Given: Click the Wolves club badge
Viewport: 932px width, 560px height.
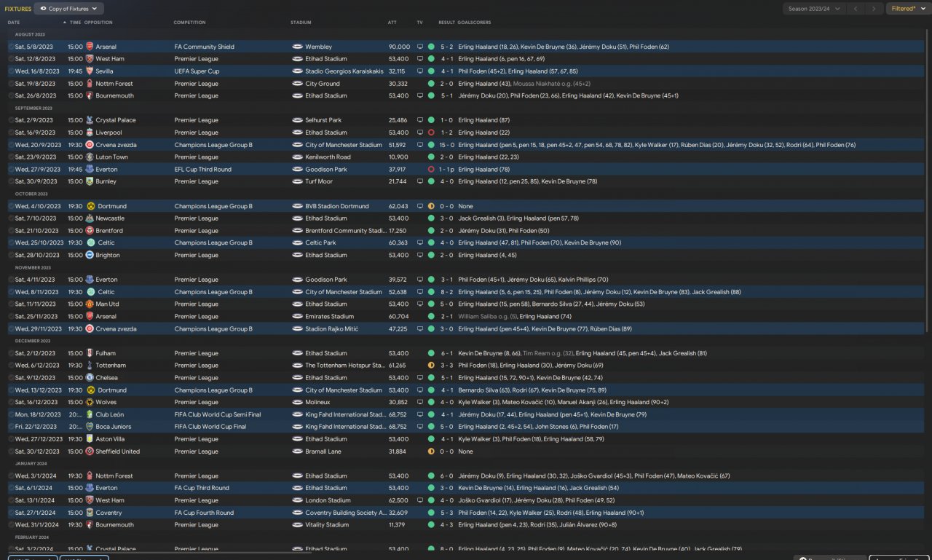Looking at the screenshot, I should pos(90,402).
